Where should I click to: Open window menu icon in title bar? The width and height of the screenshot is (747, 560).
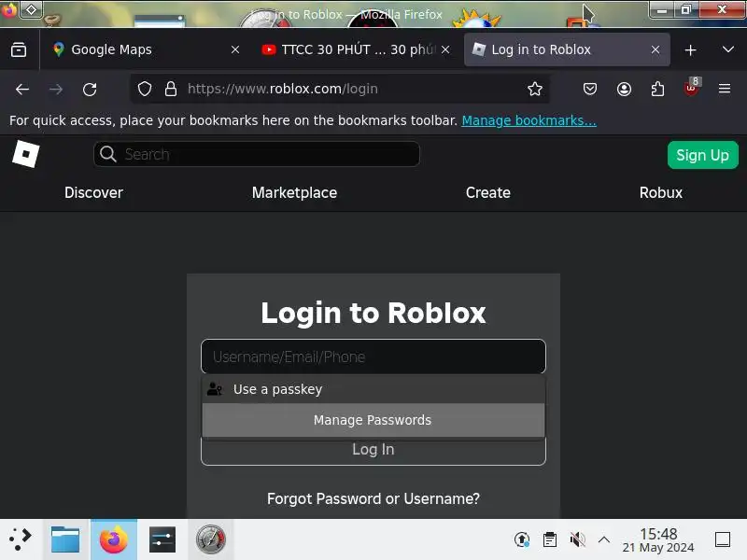click(x=9, y=9)
